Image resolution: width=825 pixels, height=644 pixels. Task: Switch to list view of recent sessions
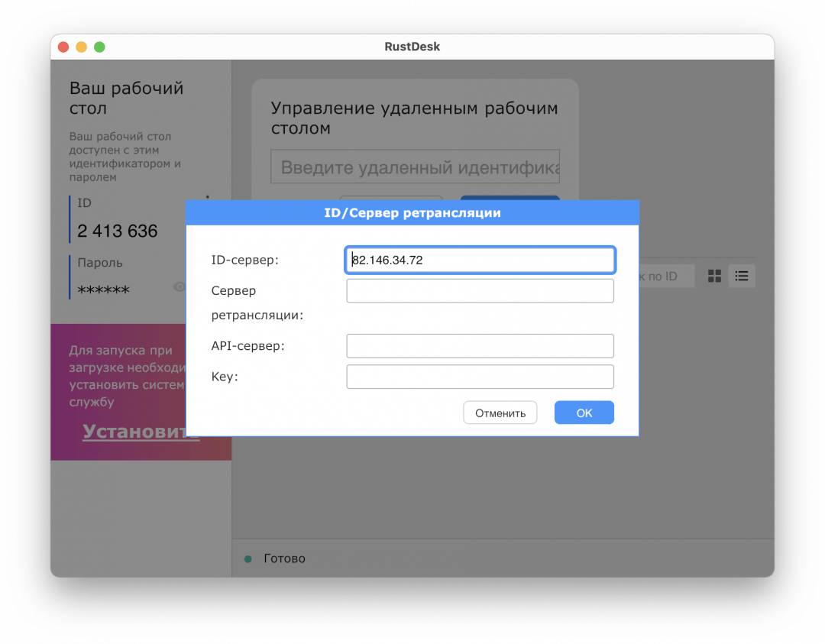[741, 276]
